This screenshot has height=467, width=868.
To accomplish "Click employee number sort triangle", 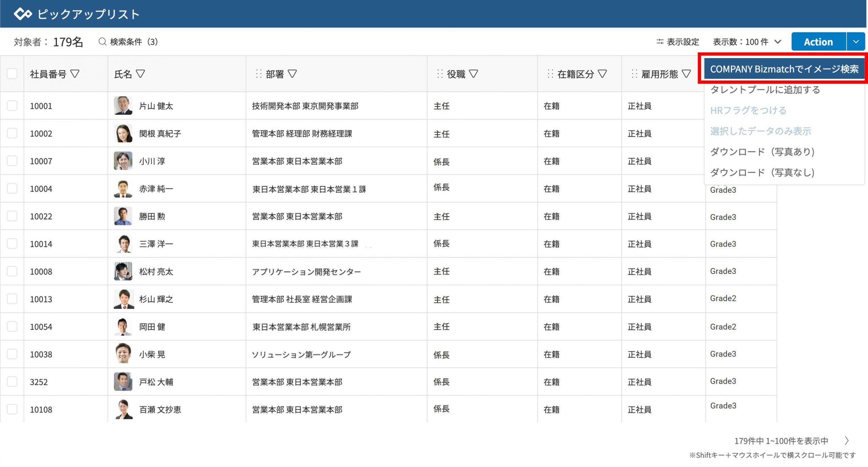I will click(x=75, y=74).
